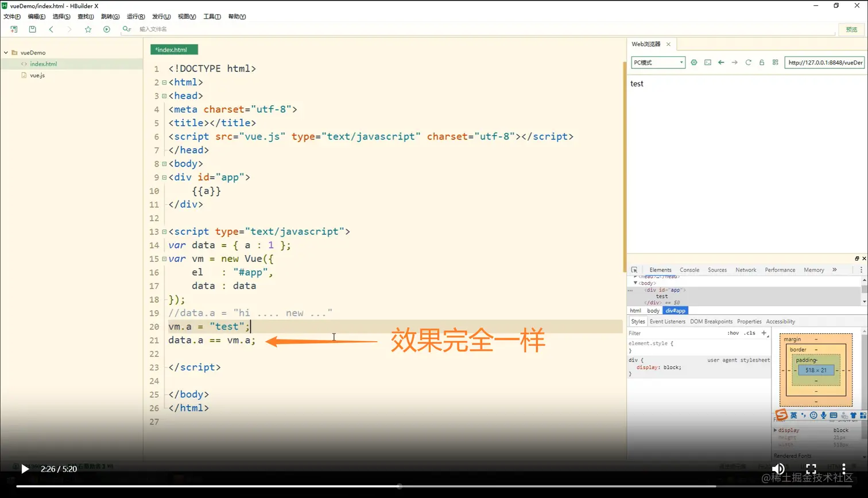Toggle Sogou 英 language mode
Viewport: 868px width, 498px height.
[793, 415]
